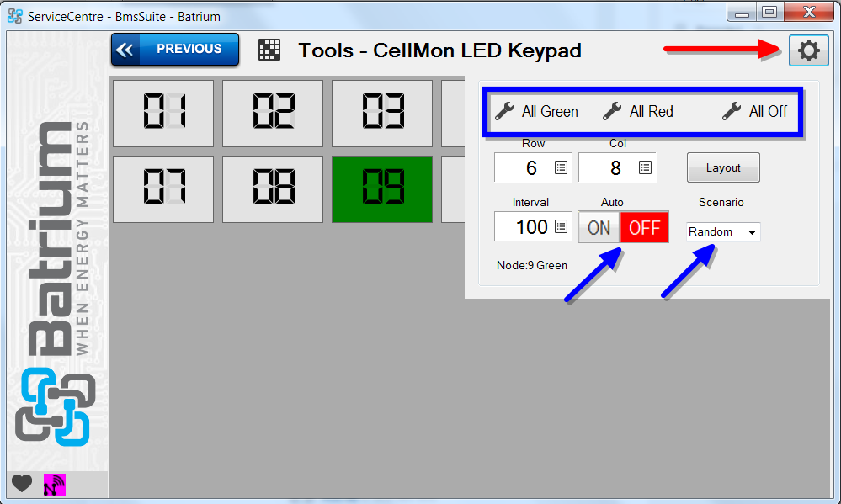
Task: Click the wrench icon beside All Off
Action: pyautogui.click(x=732, y=111)
